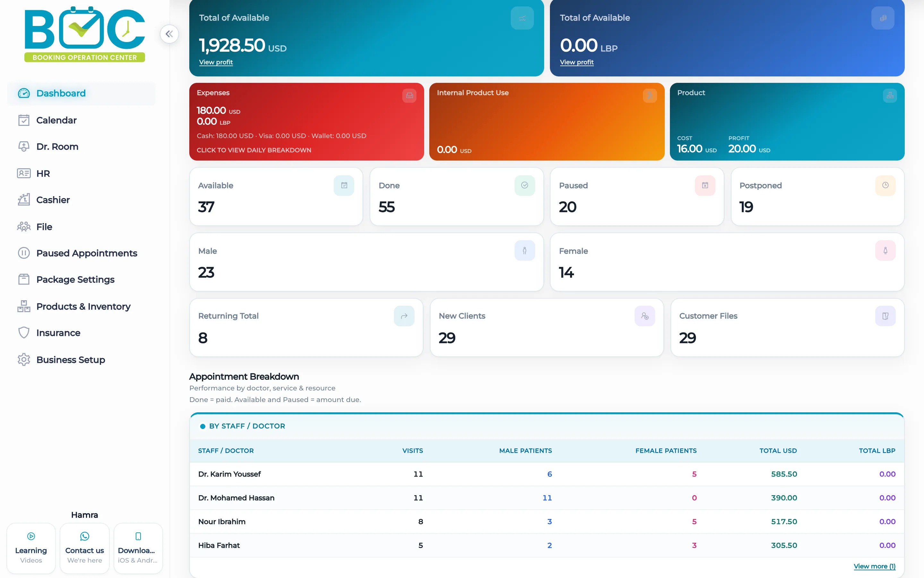Click the Customer Files icon

(886, 316)
